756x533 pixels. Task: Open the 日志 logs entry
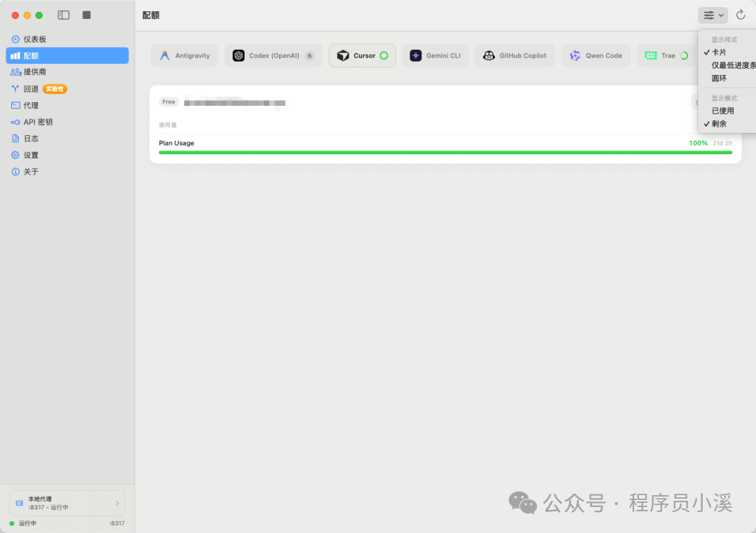click(67, 139)
